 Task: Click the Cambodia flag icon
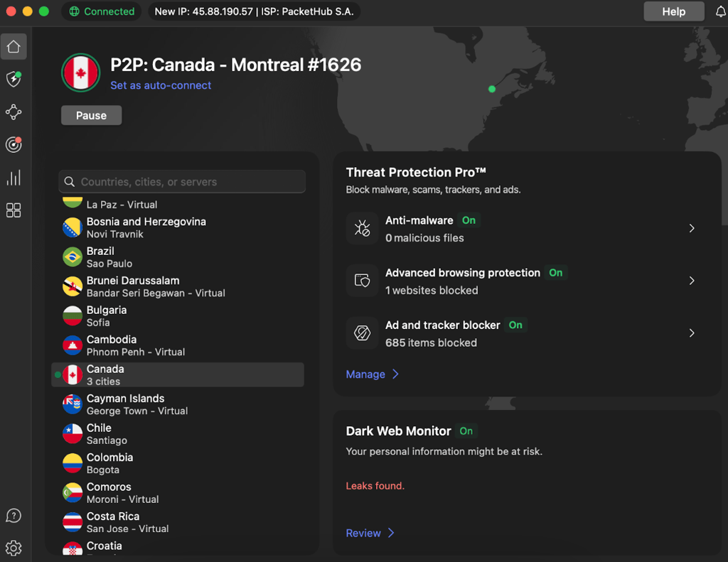click(x=73, y=346)
